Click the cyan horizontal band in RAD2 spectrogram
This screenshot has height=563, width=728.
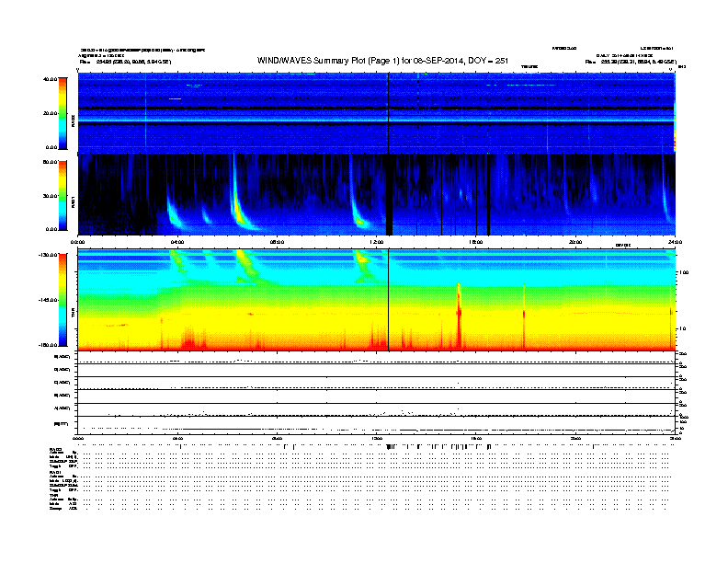pyautogui.click(x=376, y=120)
